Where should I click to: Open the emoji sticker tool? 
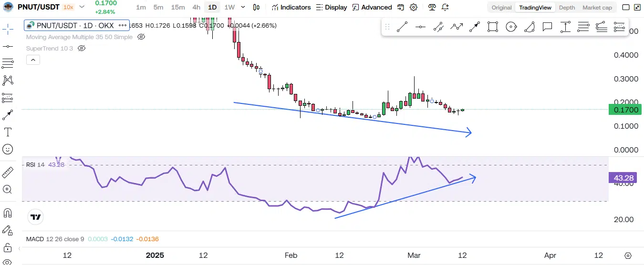click(x=8, y=149)
